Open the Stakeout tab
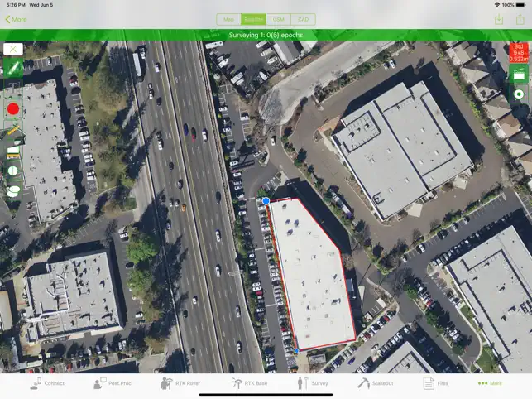This screenshot has width=532, height=399. [x=376, y=383]
